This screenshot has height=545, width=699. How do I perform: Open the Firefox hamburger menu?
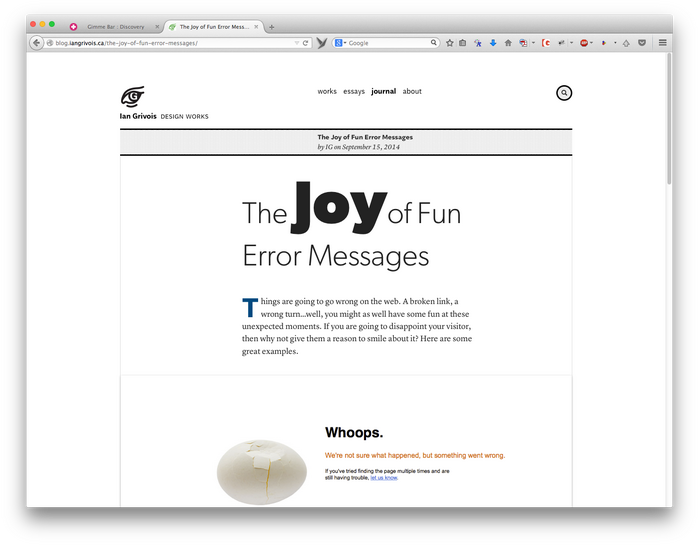(662, 43)
